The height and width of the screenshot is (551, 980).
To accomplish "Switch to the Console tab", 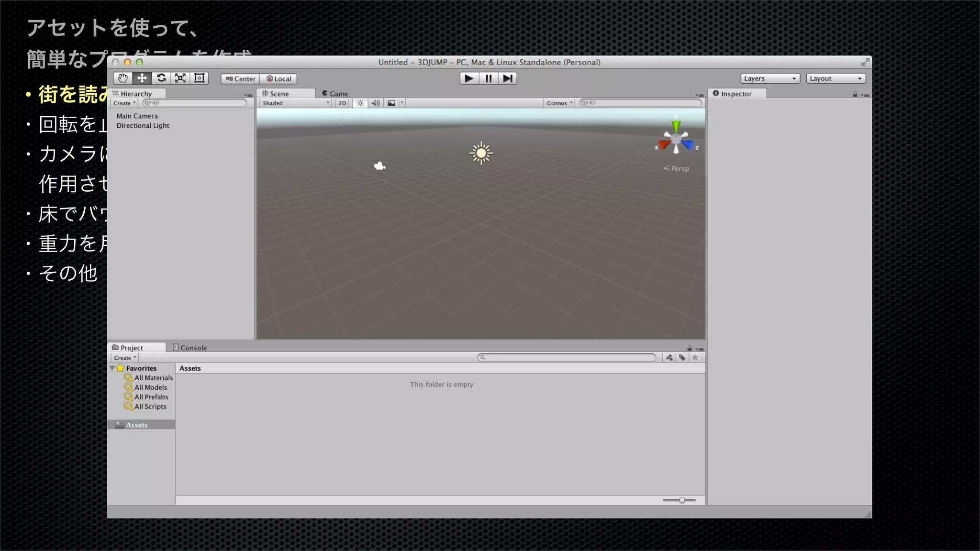I will 190,348.
